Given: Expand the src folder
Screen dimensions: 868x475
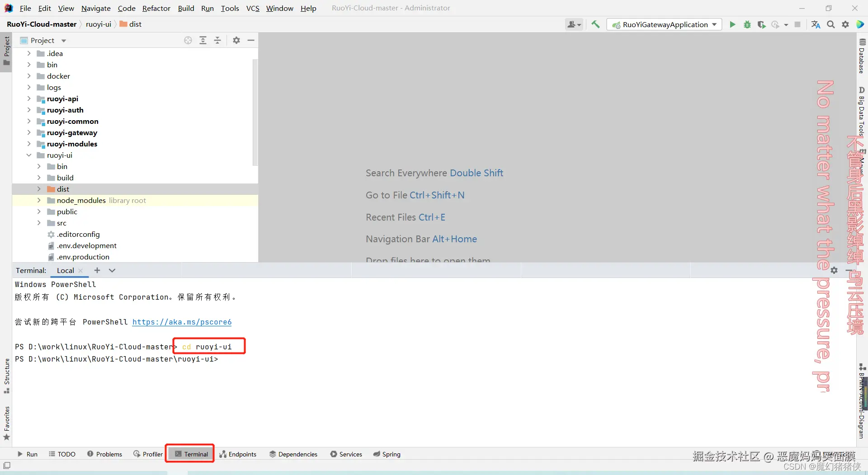Looking at the screenshot, I should pyautogui.click(x=39, y=223).
